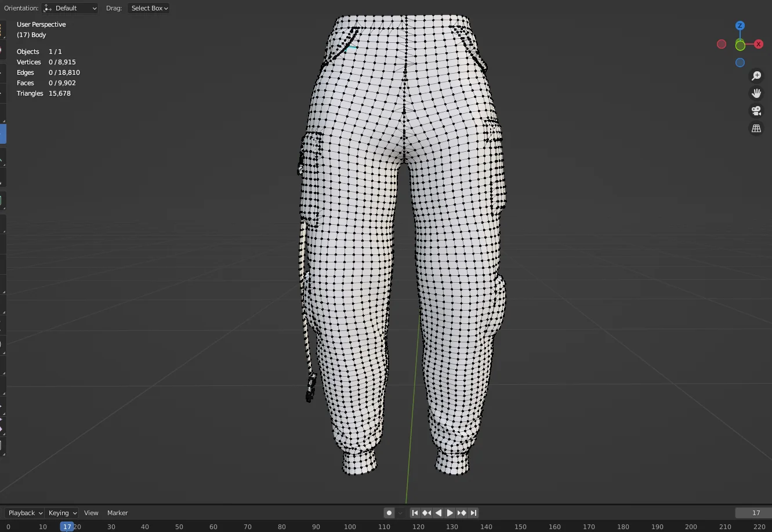Open the Select Box drag mode dropdown

(148, 8)
